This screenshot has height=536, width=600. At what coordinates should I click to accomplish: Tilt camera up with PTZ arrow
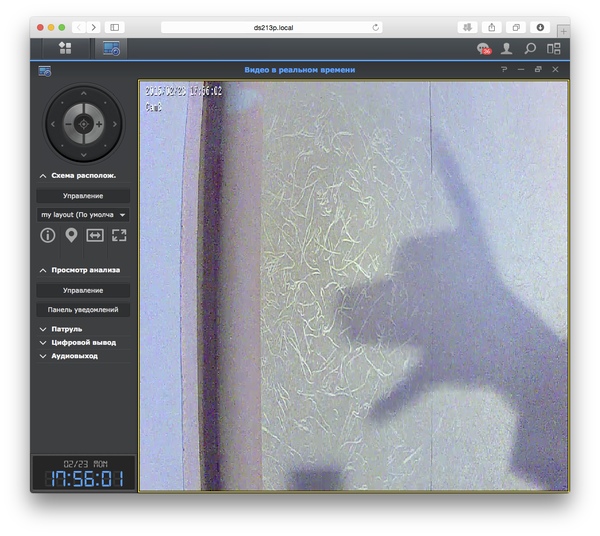84,93
